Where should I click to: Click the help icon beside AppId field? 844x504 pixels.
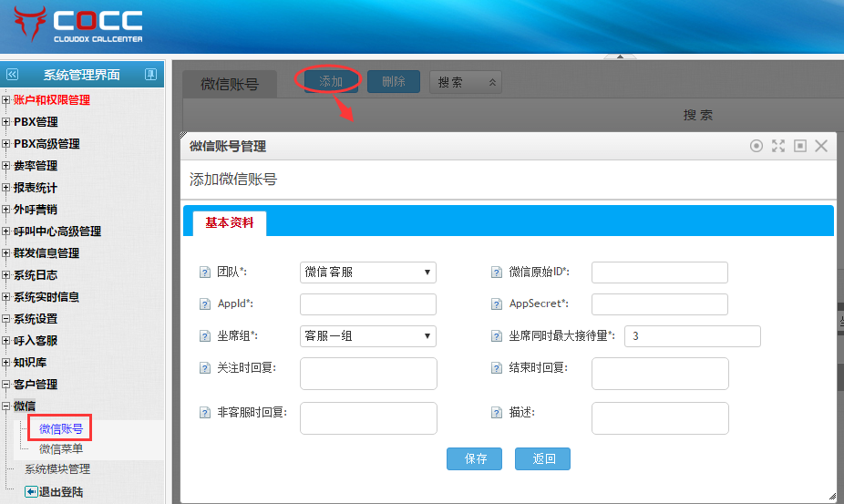205,304
